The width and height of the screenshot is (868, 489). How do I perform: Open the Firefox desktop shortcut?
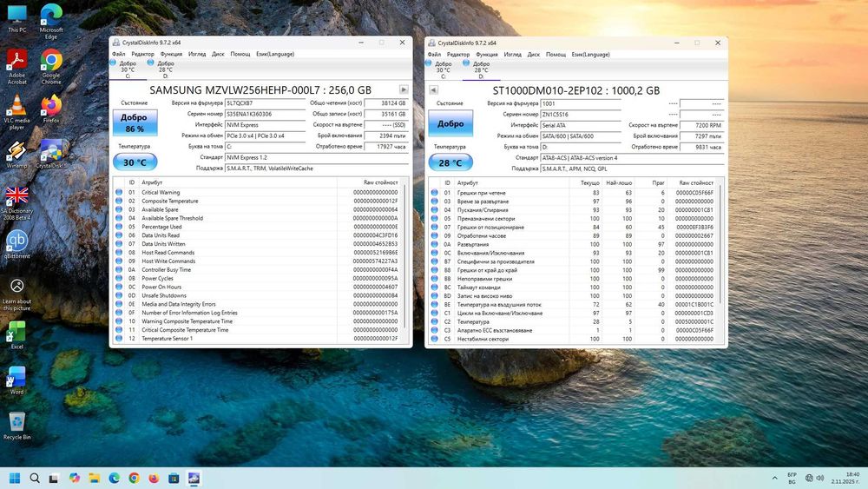[51, 109]
